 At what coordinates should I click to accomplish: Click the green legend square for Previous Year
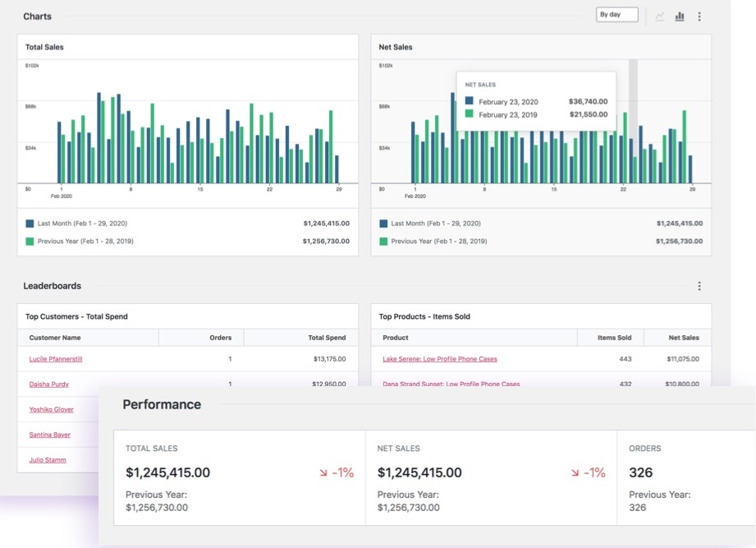[x=27, y=241]
